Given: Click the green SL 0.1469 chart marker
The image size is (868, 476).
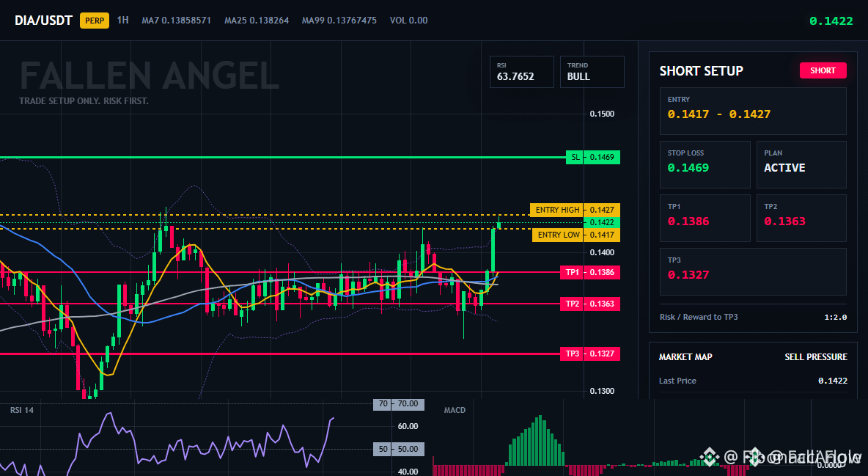Looking at the screenshot, I should pyautogui.click(x=593, y=158).
